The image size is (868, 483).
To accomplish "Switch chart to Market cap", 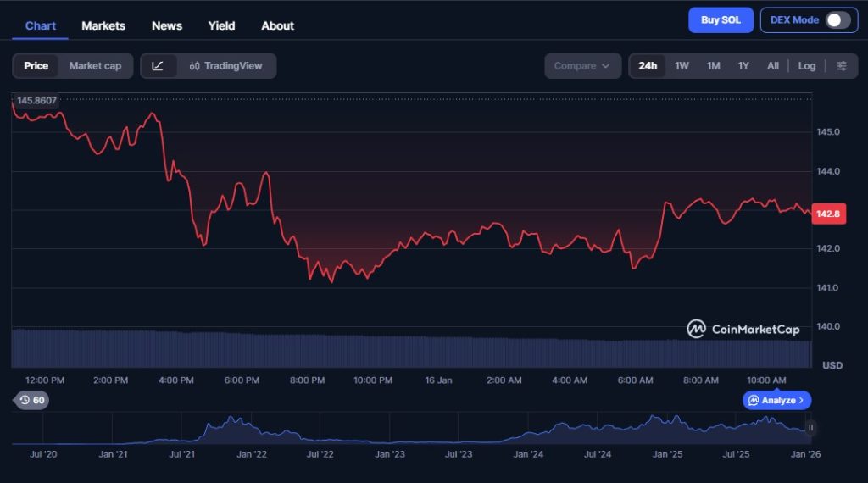I will (x=95, y=66).
